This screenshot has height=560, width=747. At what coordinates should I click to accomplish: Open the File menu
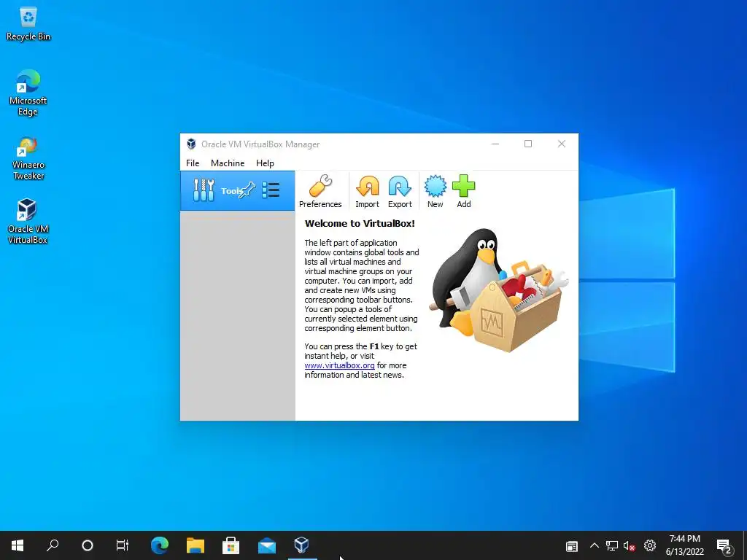tap(193, 163)
